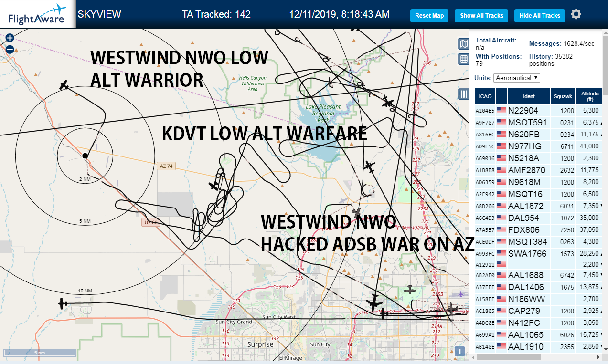608x364 pixels.
Task: Toggle the map grid overlay icon
Action: (463, 59)
